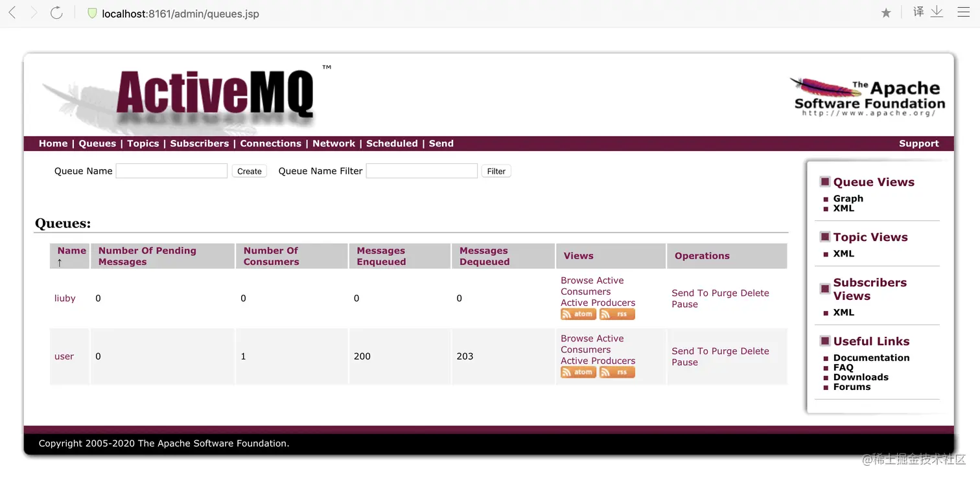Open Graph under Queue Views
980x480 pixels.
(848, 199)
